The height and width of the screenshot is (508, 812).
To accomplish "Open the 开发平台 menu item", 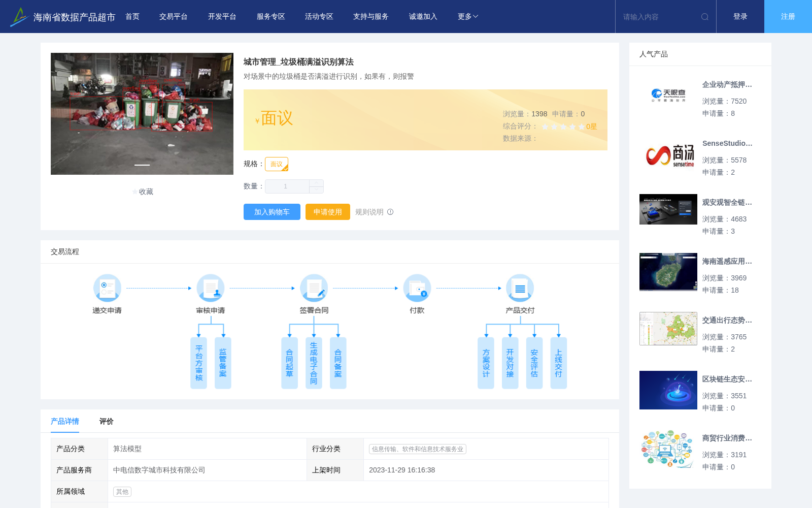I will (x=222, y=17).
